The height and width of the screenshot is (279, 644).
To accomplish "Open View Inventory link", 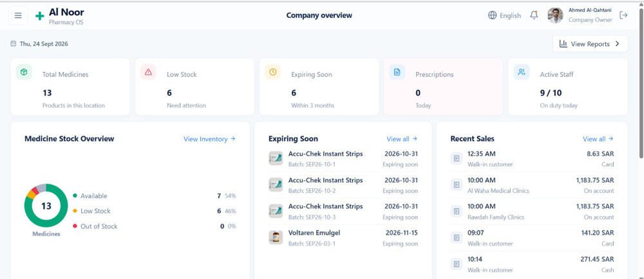I will [209, 139].
